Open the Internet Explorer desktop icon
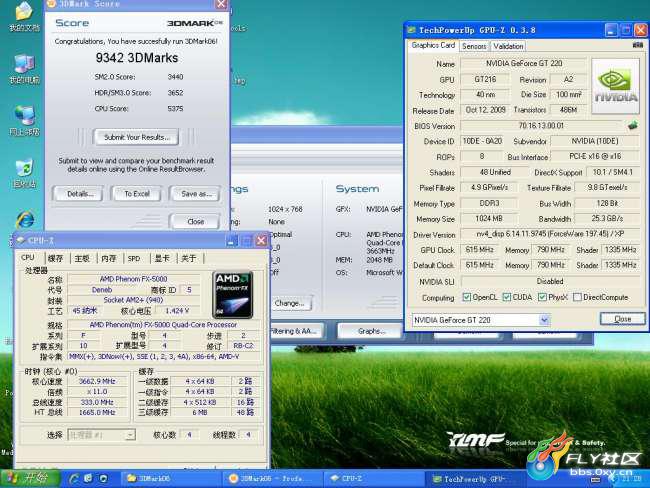This screenshot has width=650, height=488. [25, 220]
